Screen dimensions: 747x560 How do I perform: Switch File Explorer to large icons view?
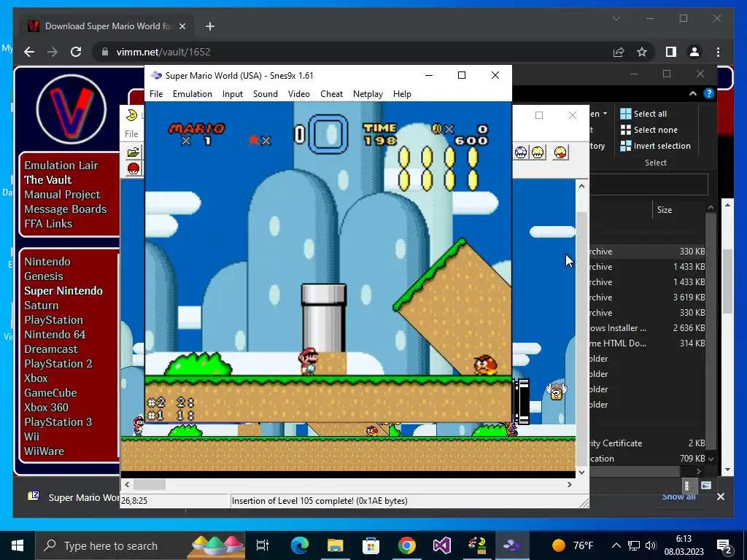click(706, 486)
